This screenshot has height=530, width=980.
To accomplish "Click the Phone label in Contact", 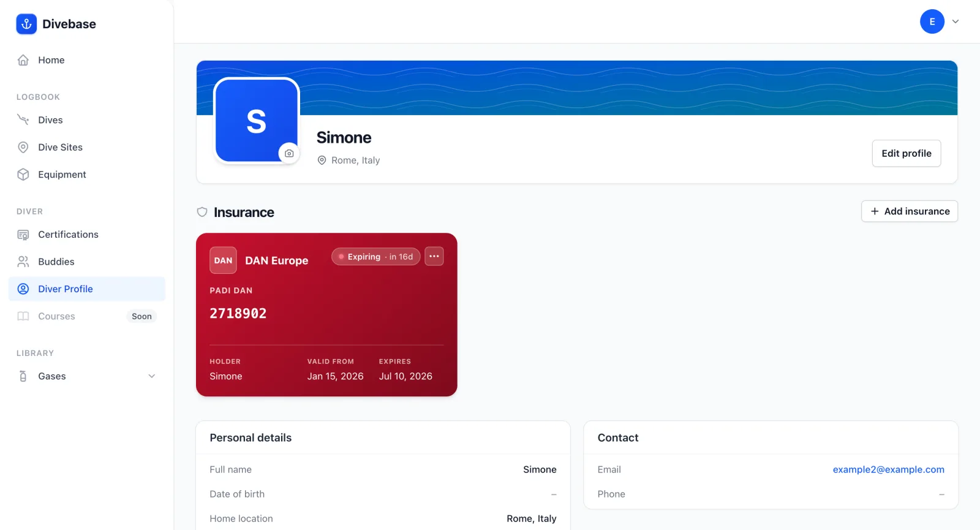I will pos(611,494).
